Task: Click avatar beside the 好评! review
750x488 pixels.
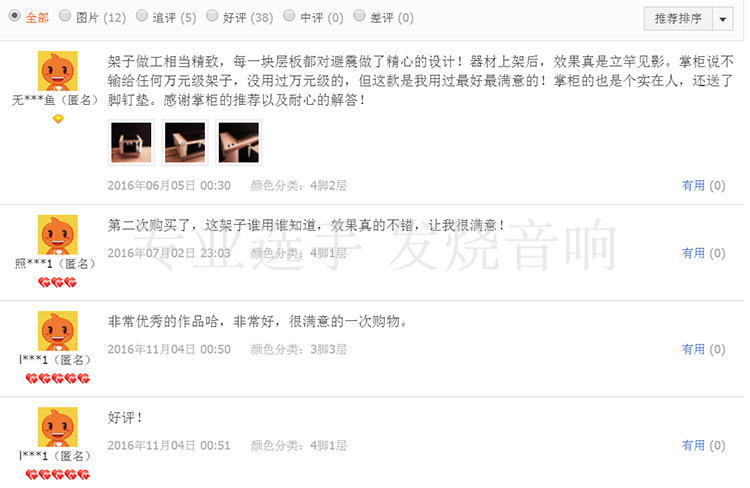Action: click(x=57, y=427)
